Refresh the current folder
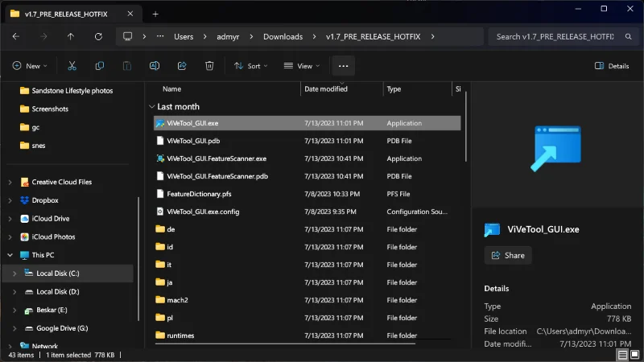The height and width of the screenshot is (362, 644). pyautogui.click(x=98, y=36)
